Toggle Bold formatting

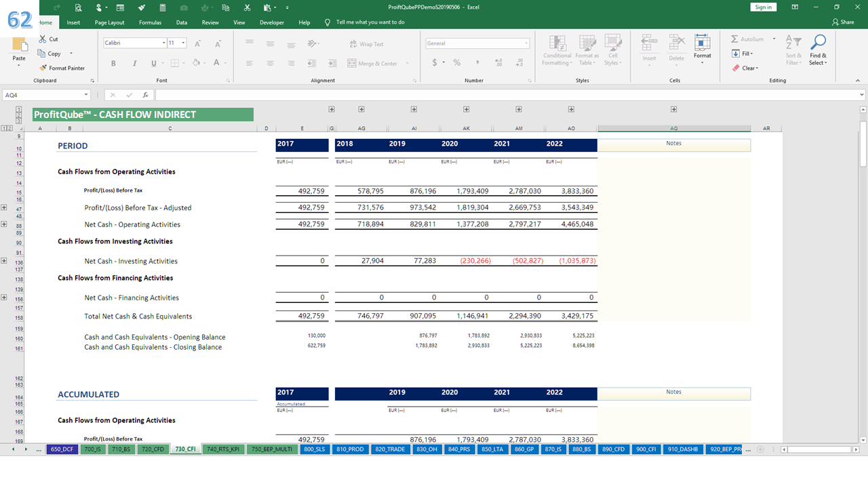(113, 63)
